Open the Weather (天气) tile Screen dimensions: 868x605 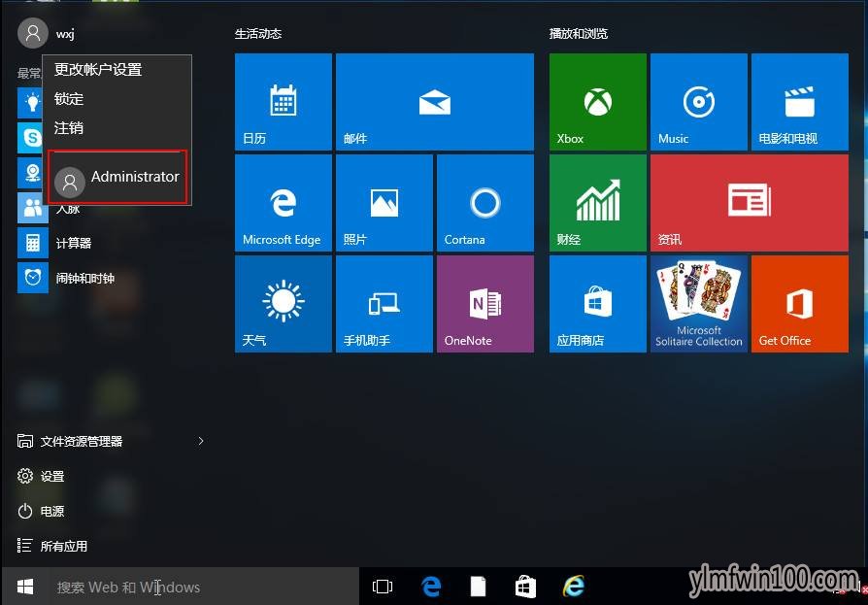coord(283,304)
